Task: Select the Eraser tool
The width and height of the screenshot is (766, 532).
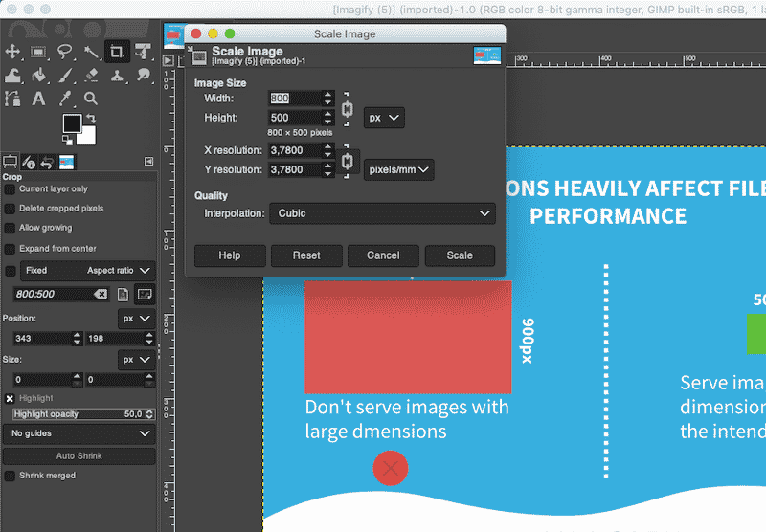Action: tap(91, 76)
